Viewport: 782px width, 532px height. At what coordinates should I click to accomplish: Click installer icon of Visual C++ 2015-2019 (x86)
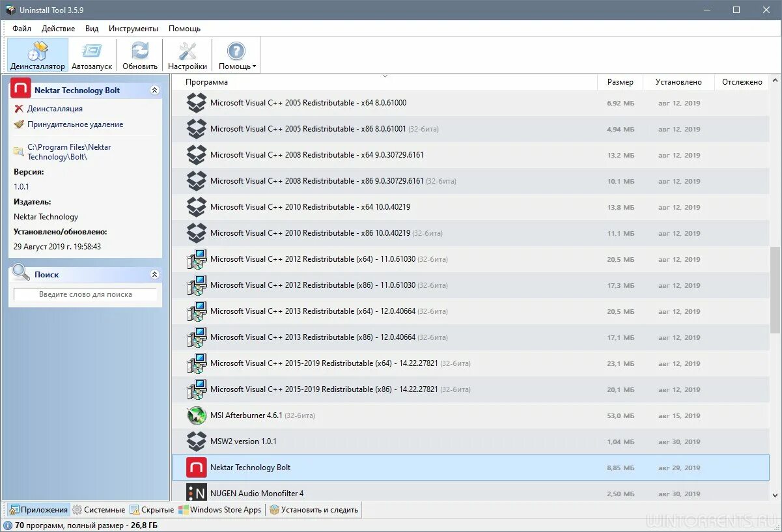point(197,389)
